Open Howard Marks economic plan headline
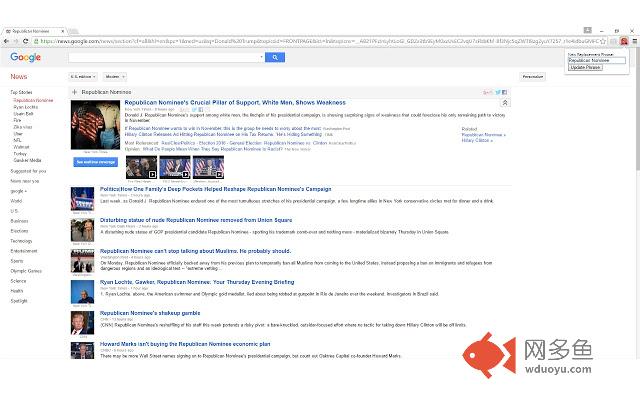This screenshot has width=640, height=400. pyautogui.click(x=185, y=344)
